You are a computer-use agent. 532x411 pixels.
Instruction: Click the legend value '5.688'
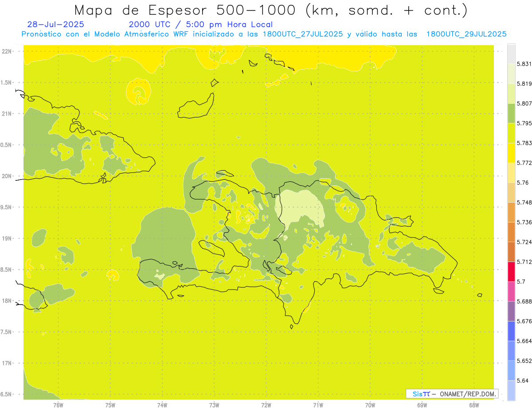[524, 301]
